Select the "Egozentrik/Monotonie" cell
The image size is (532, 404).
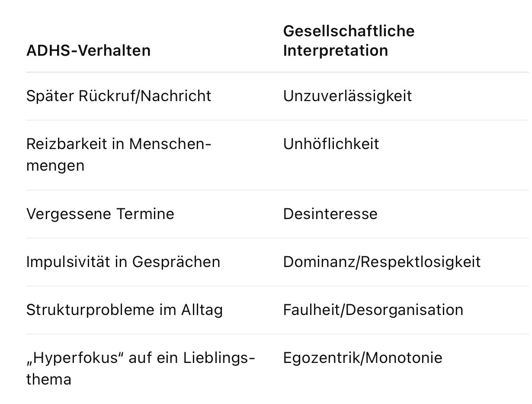pyautogui.click(x=362, y=358)
